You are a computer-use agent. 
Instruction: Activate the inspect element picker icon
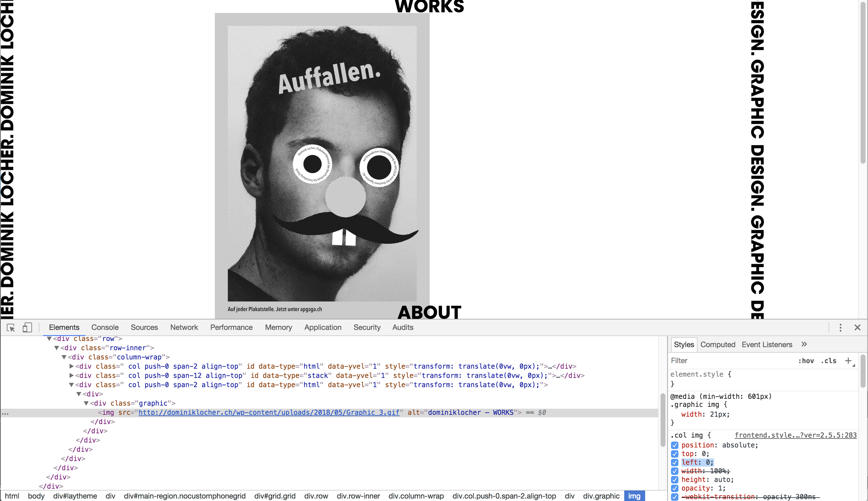pos(11,327)
